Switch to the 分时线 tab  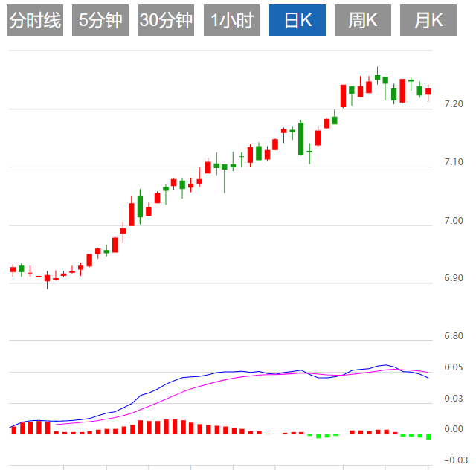click(x=35, y=20)
